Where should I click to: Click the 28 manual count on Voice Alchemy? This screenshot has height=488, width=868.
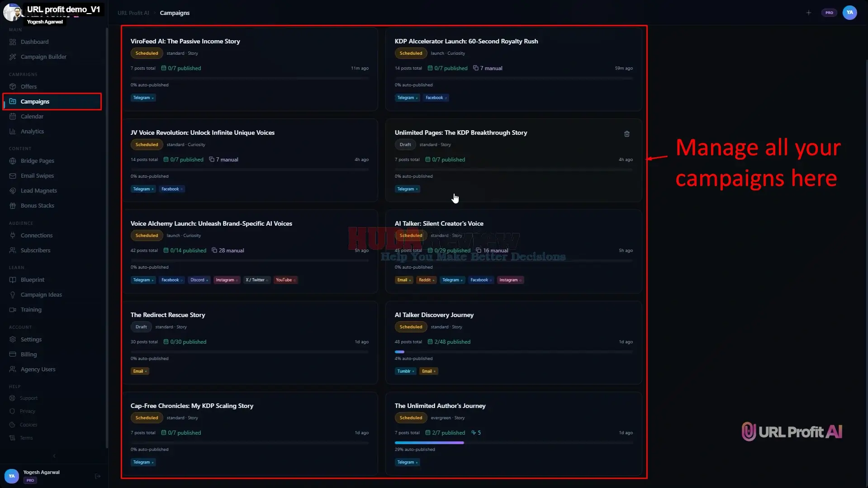[228, 251]
